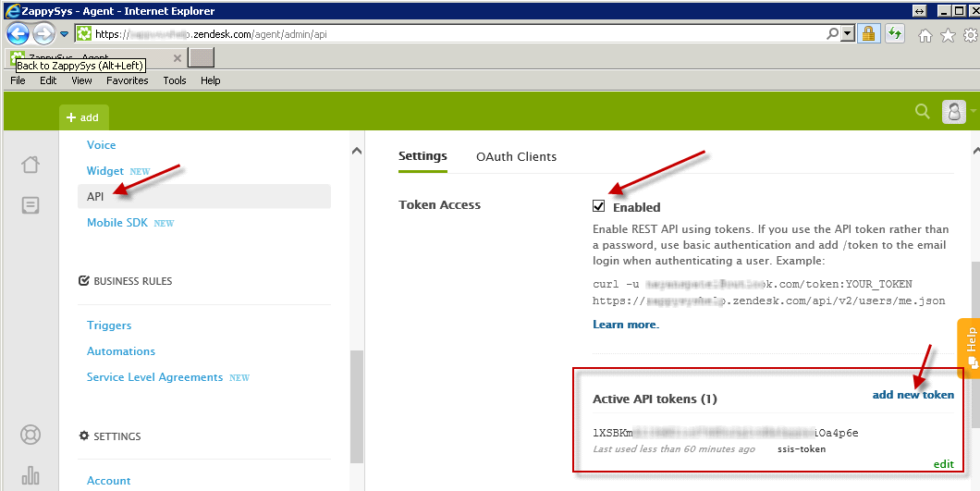Click the edit link for ssis-token
980x491 pixels.
[x=944, y=463]
